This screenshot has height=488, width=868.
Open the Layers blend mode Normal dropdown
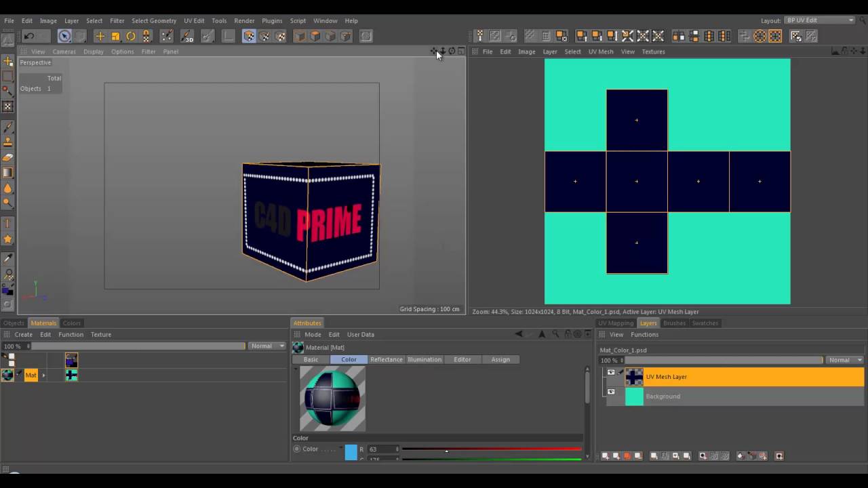pos(844,360)
